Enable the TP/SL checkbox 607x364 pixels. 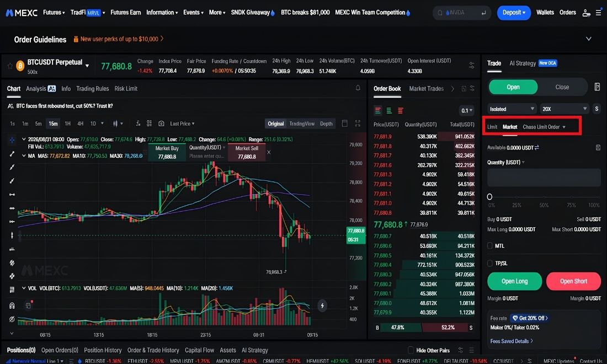(x=489, y=263)
